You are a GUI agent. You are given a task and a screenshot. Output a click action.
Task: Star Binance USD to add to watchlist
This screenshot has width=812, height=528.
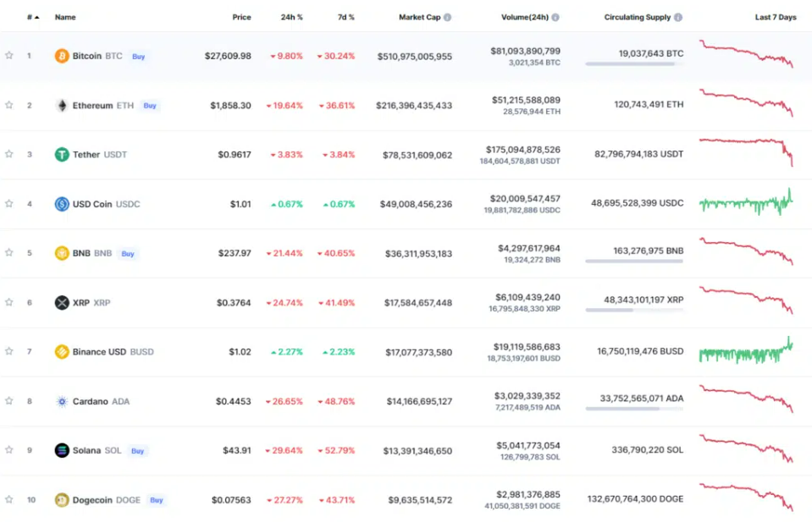9,351
